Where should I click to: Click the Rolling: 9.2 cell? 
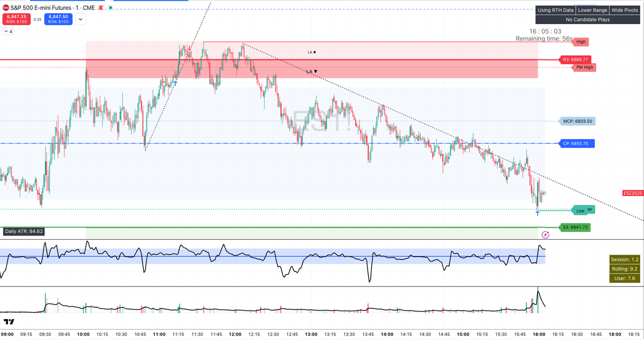tap(624, 269)
